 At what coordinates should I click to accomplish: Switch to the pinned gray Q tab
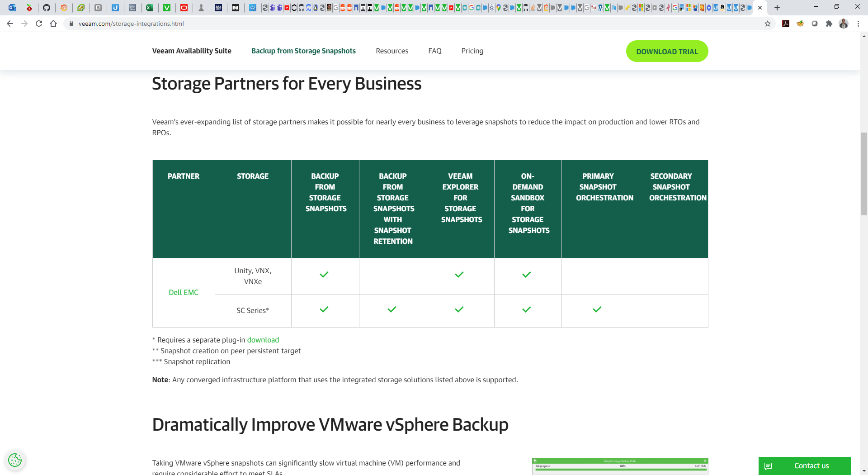(x=98, y=8)
